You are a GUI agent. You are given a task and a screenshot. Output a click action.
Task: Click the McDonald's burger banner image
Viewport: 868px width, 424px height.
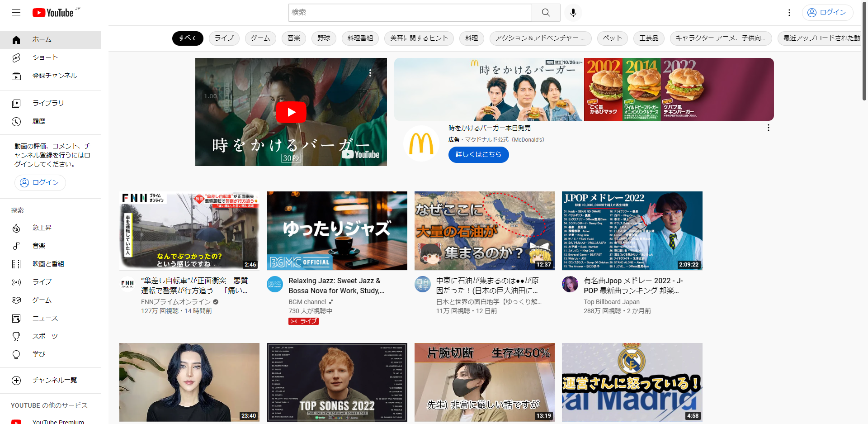tap(584, 89)
